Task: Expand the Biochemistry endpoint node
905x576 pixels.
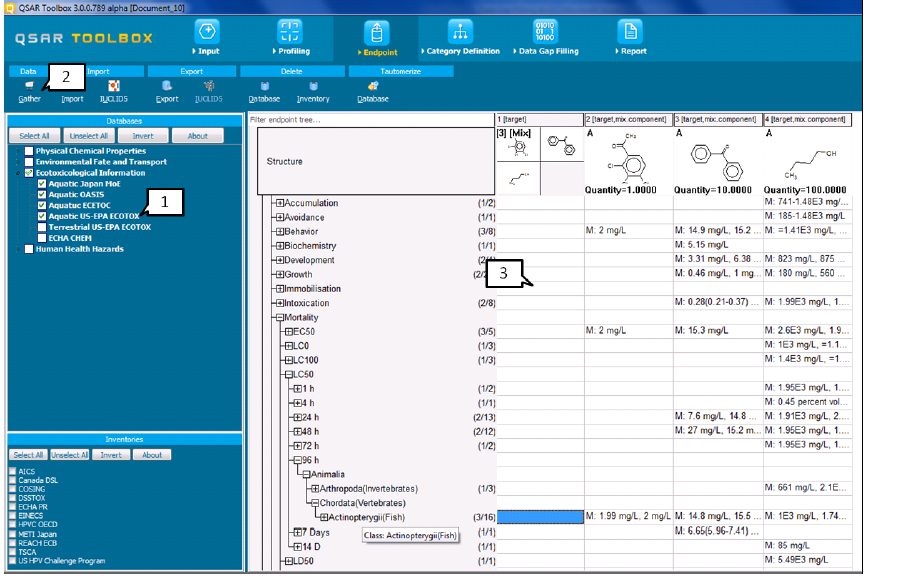Action: (280, 246)
